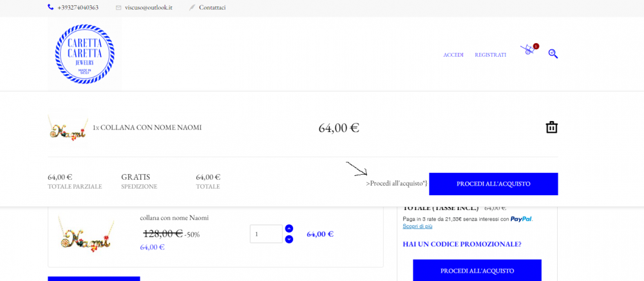Click Procedi all'acquisto in order summary
Image resolution: width=644 pixels, height=281 pixels.
tap(477, 271)
